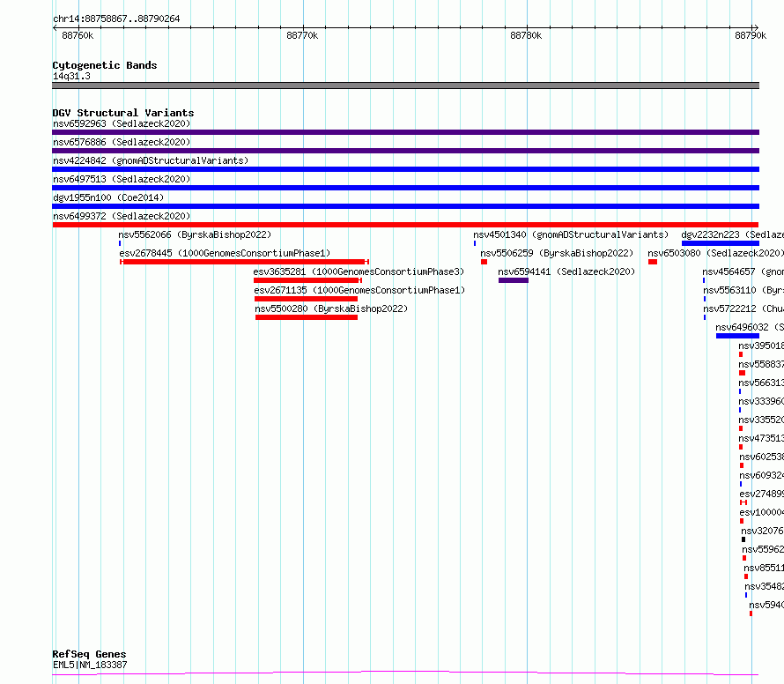
Task: Click the nsv5563110 variant label
Action: click(x=743, y=290)
